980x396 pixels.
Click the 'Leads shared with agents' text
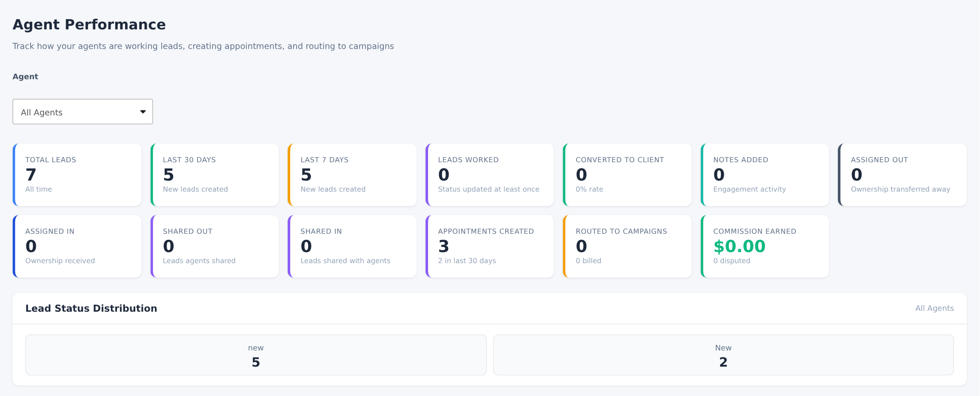(345, 261)
